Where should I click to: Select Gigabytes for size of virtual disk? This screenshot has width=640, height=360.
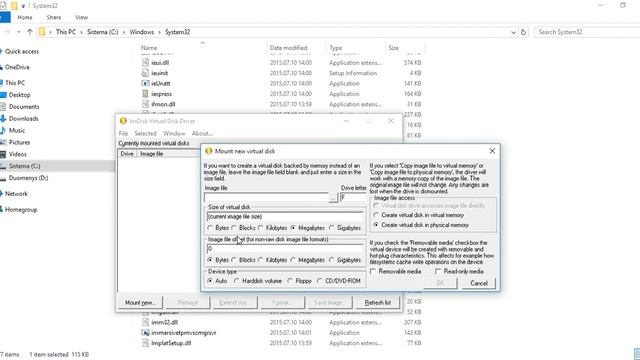tap(331, 228)
